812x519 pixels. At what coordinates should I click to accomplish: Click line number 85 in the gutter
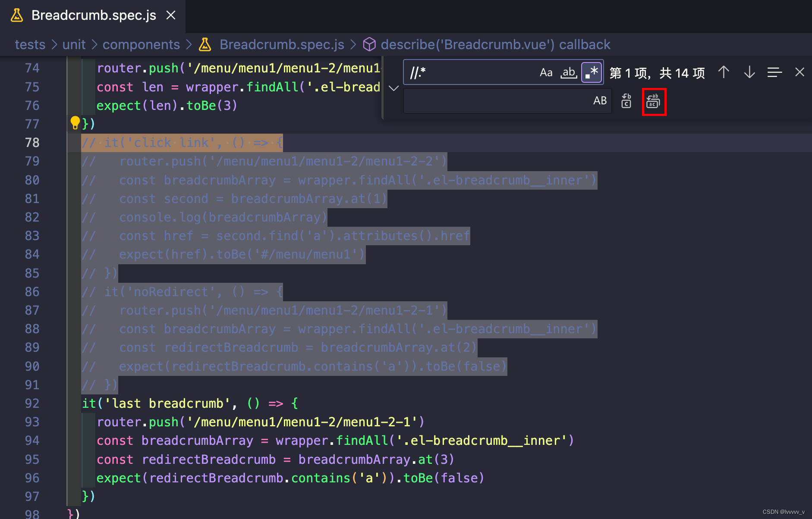point(32,273)
